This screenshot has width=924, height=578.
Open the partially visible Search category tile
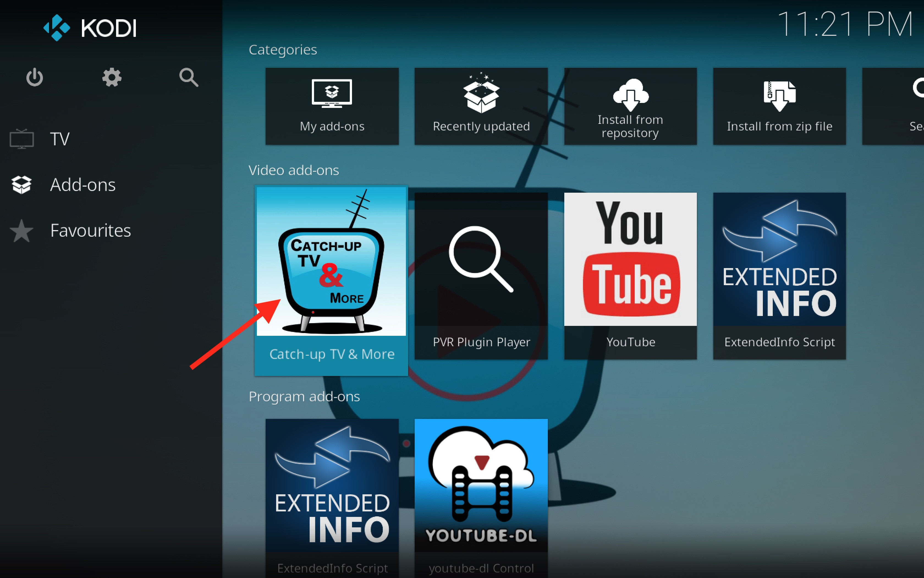(x=893, y=106)
